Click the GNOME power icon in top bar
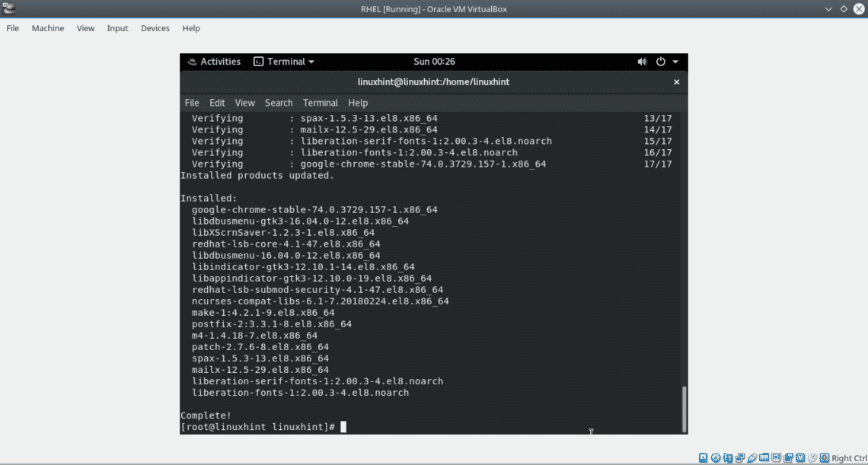 [660, 62]
